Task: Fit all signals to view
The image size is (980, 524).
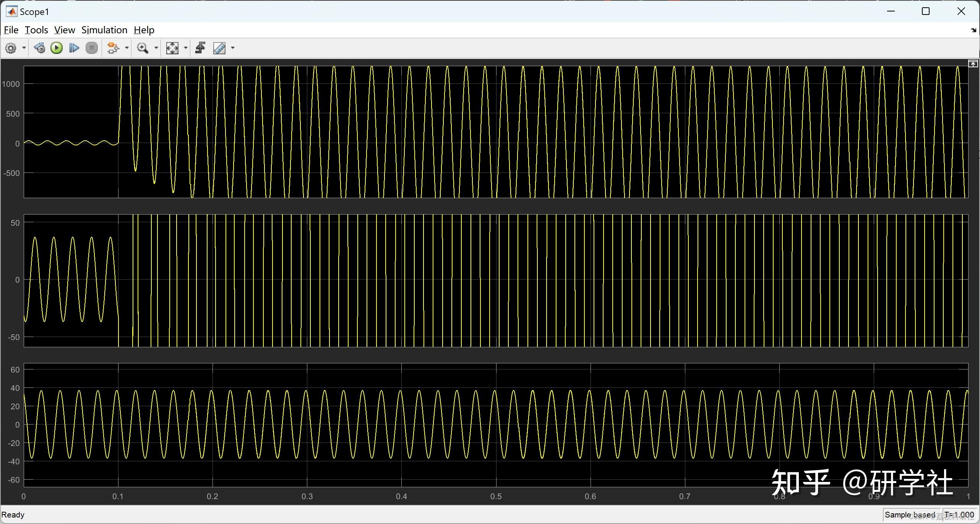Action: (173, 48)
